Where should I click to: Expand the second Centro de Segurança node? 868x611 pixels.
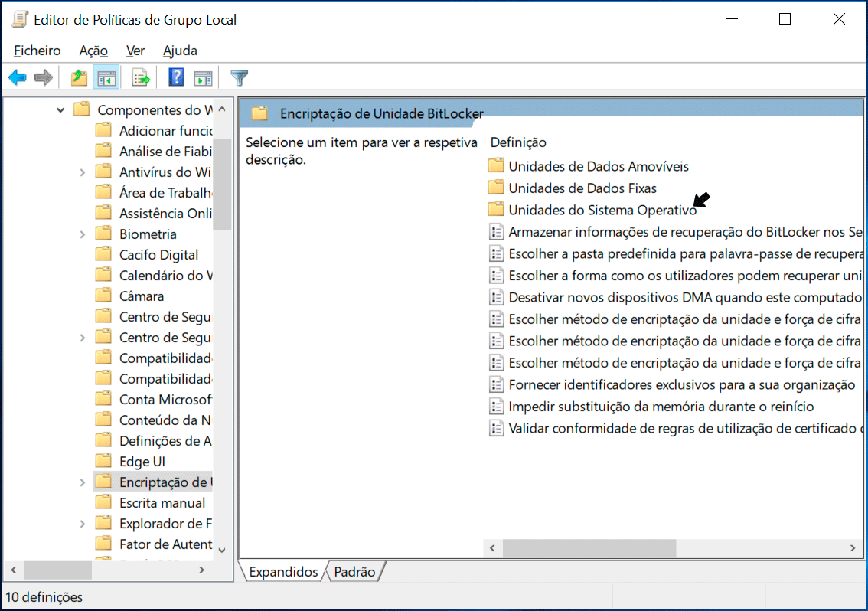(83, 338)
